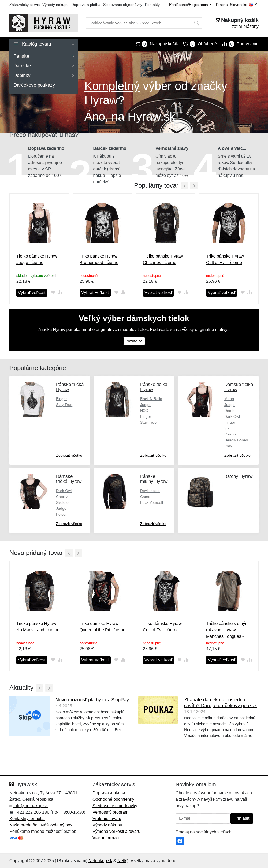The width and height of the screenshot is (268, 868).
Task: Show next Populárny tovar items arrow
Action: coord(194,186)
